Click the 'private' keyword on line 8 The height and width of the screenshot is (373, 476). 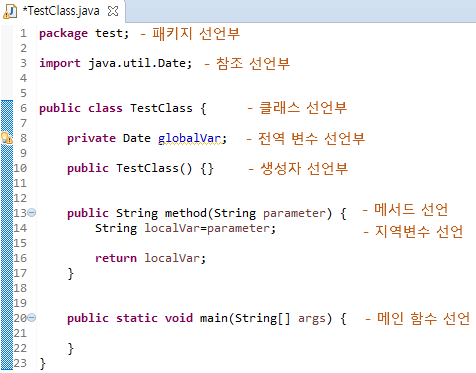tap(91, 138)
